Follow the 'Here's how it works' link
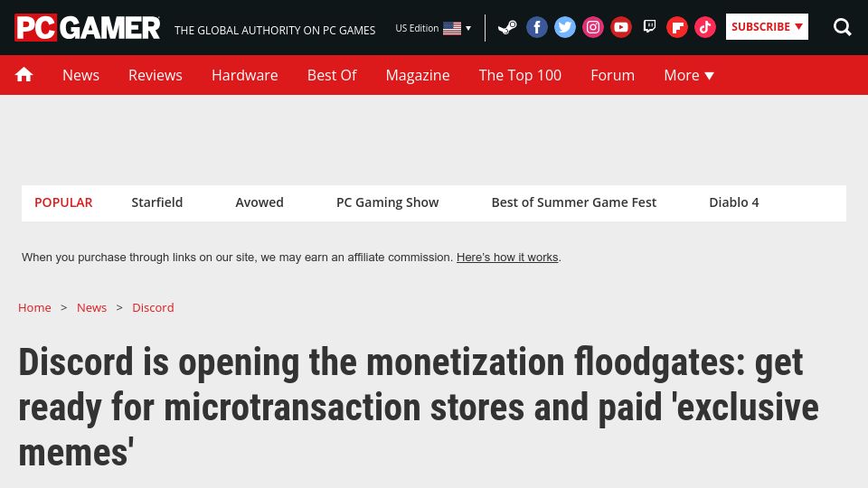 [x=507, y=258]
